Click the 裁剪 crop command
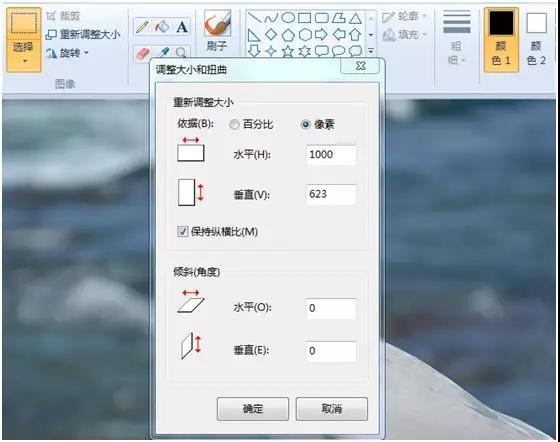The width and height of the screenshot is (560, 442). point(63,16)
